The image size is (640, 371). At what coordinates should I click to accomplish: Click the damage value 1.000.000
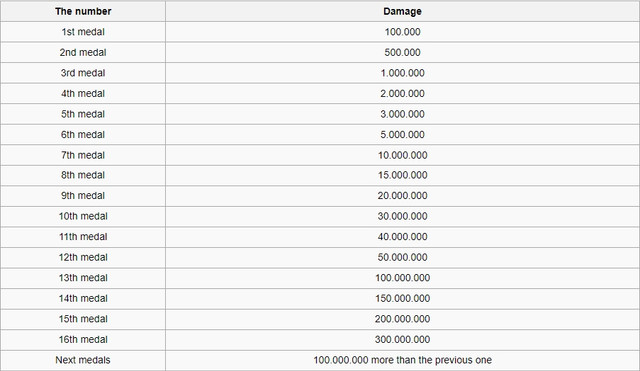click(402, 73)
